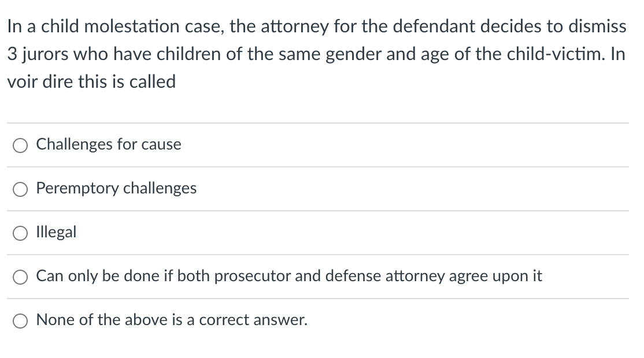The height and width of the screenshot is (358, 644).
Task: Pick the 'None of the above' radio button
Action: tap(20, 320)
